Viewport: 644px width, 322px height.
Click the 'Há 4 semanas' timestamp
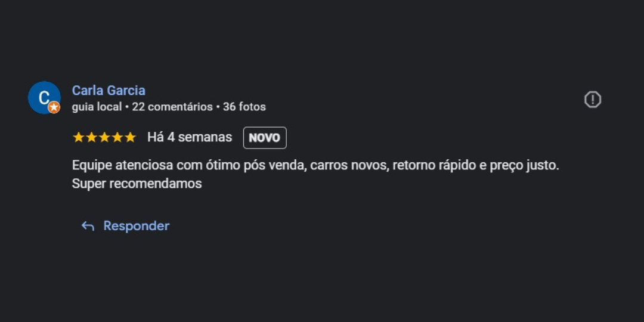(190, 137)
